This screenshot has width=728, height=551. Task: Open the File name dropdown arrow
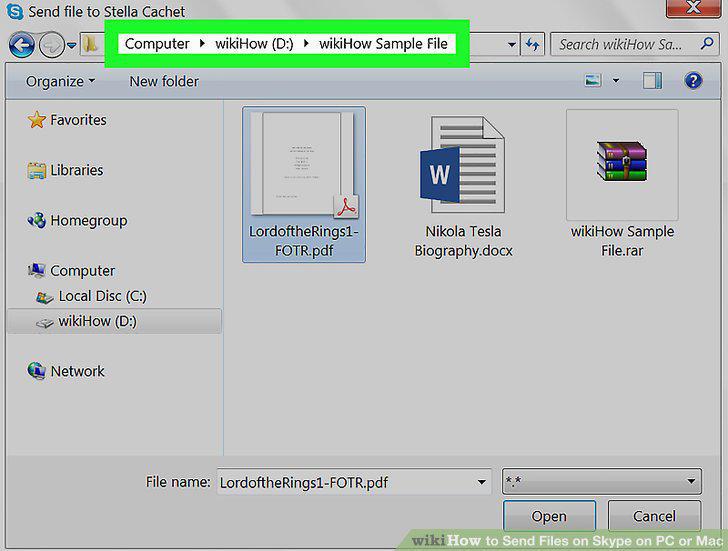(x=482, y=482)
